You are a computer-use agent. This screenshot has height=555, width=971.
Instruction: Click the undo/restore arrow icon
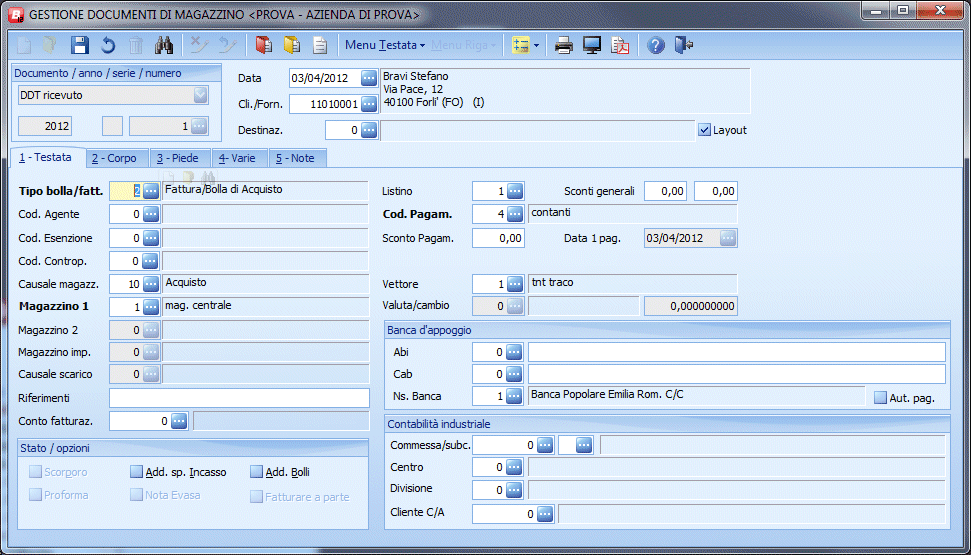108,45
